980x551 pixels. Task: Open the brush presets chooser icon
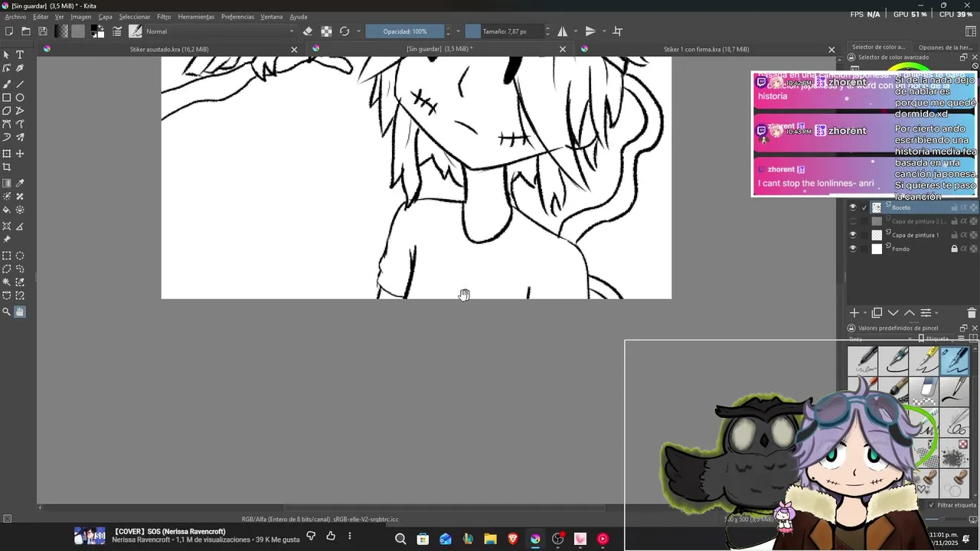click(136, 31)
